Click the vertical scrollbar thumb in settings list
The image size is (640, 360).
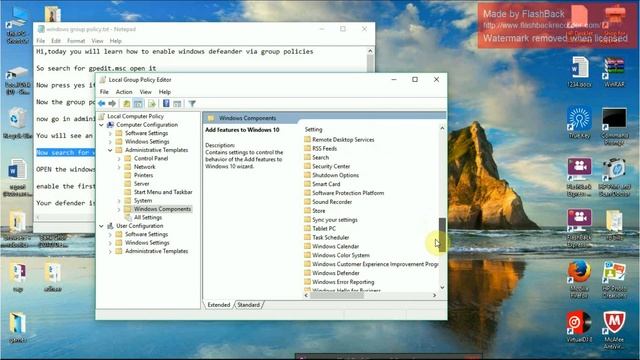(442, 234)
